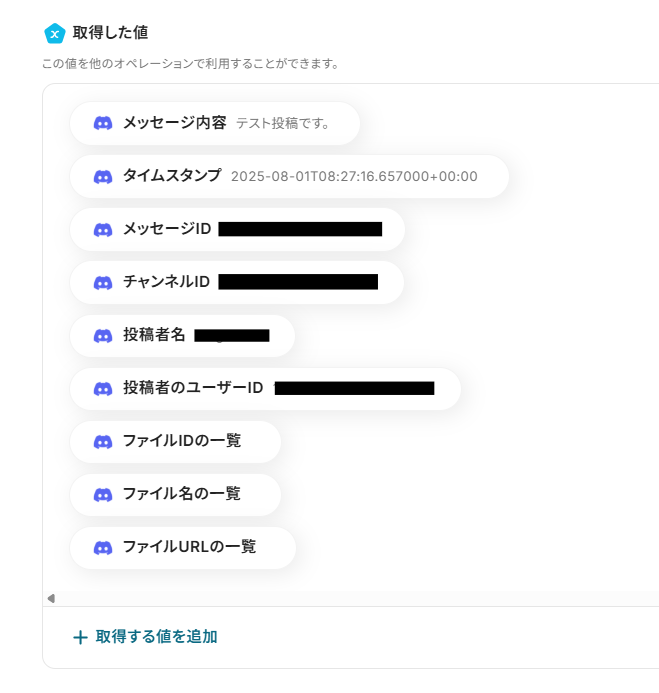
Task: Click the Discord icon beside タイムスタンプ
Action: 103,176
